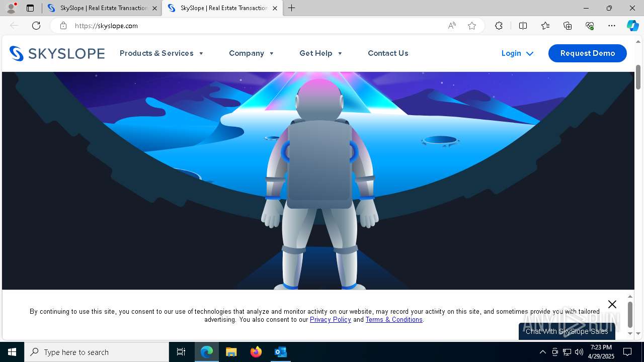The height and width of the screenshot is (362, 644).
Task: Launch Firefox from taskbar
Action: [x=256, y=352]
